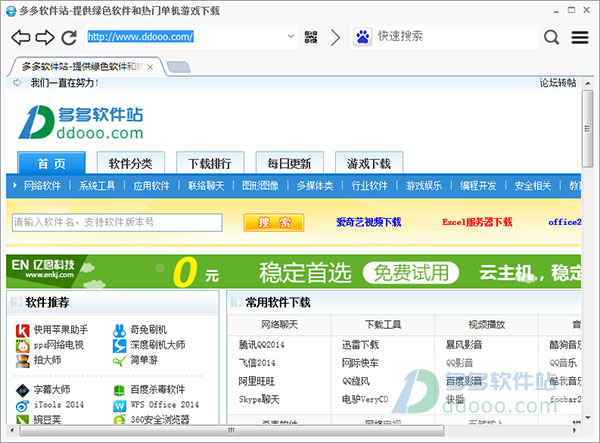Click the 360安全浏览器 icon
The image size is (600, 443).
[119, 420]
